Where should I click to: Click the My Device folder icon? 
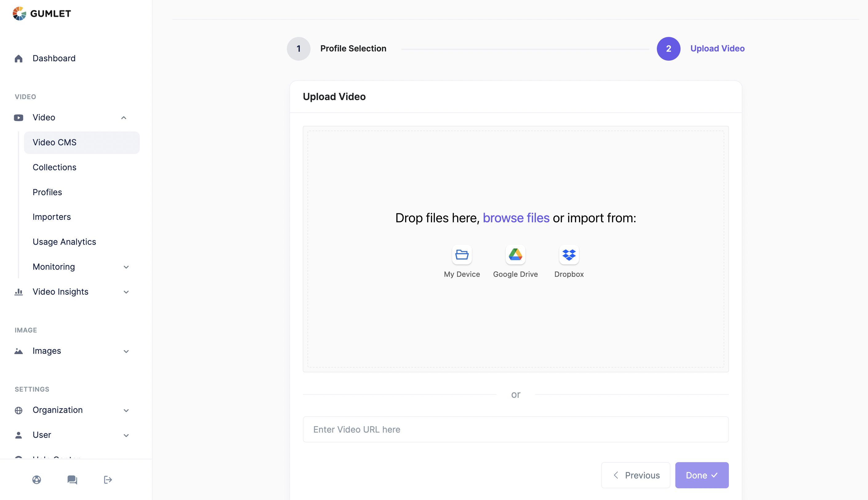tap(462, 255)
